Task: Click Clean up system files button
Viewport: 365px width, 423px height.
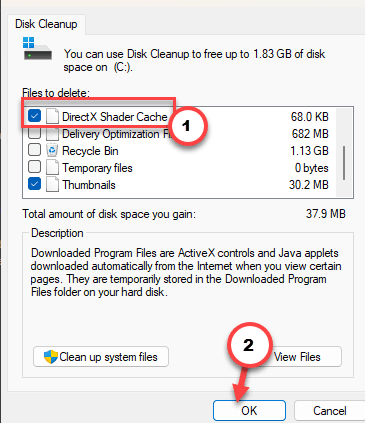Action: point(101,357)
